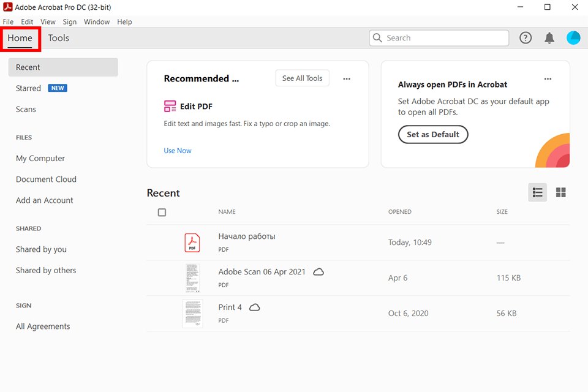Open help via the question mark icon
The height and width of the screenshot is (392, 588).
[526, 37]
